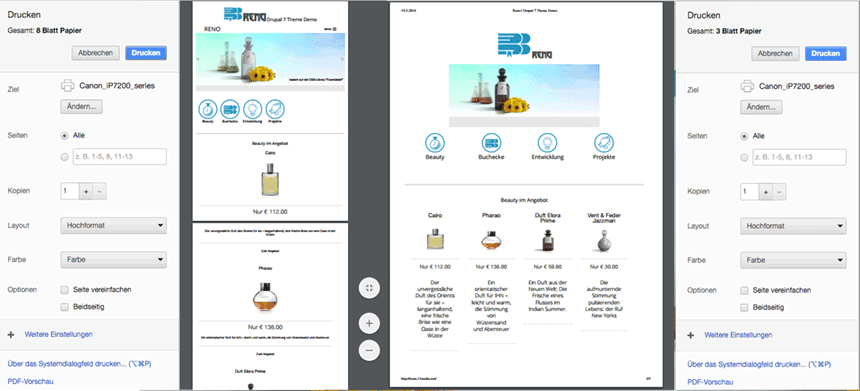Check Beidseitig option in right dialog
860x391 pixels.
744,307
